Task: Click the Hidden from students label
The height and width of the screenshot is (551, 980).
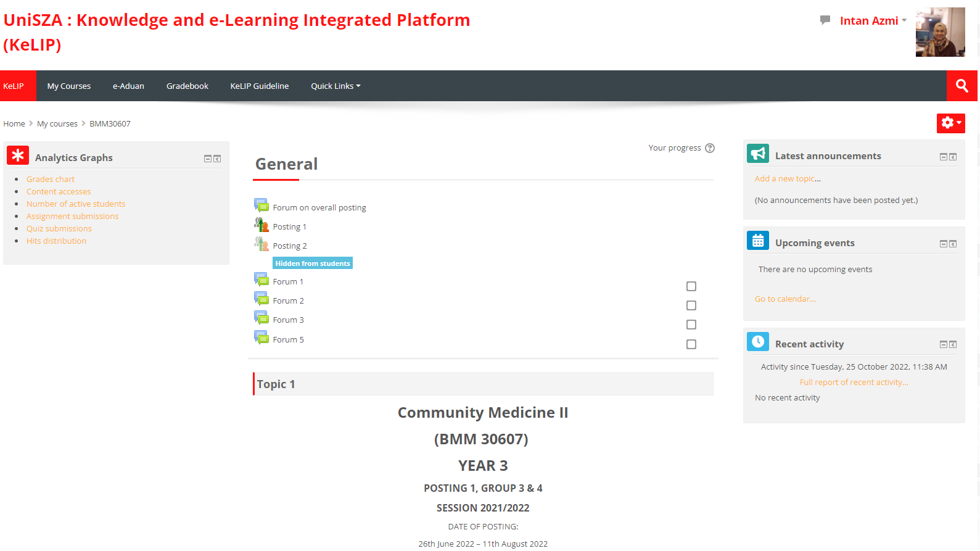Action: 313,263
